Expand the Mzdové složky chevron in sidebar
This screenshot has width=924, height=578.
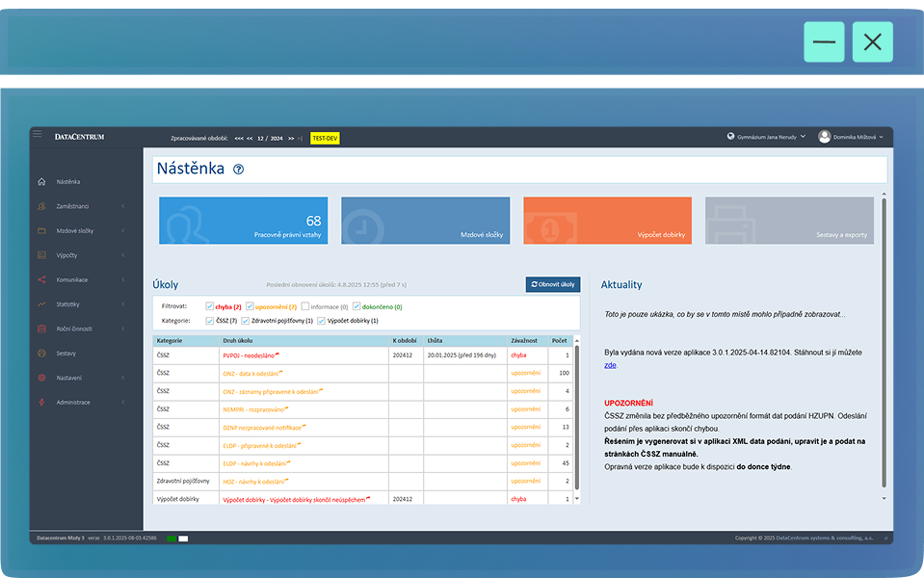(x=123, y=230)
